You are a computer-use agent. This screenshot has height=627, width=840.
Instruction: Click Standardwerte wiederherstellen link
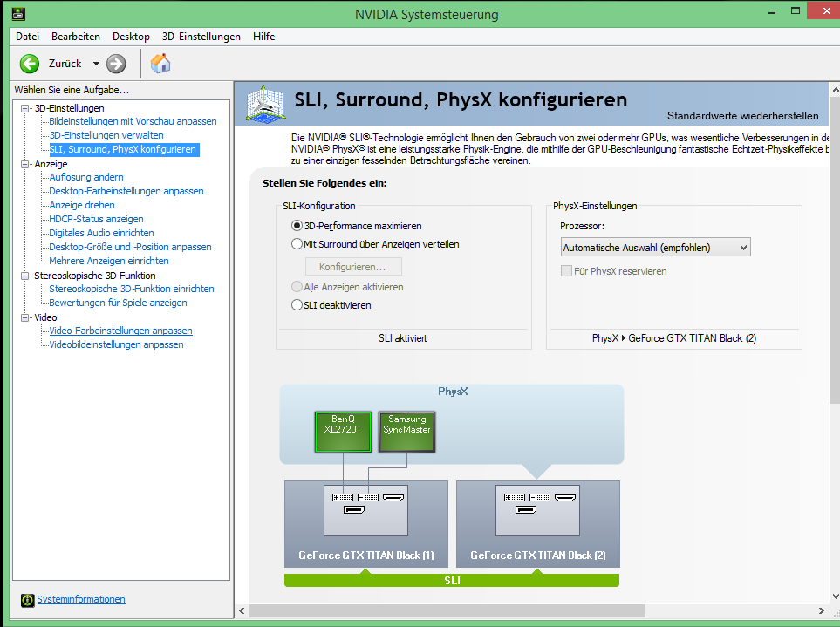pos(742,116)
